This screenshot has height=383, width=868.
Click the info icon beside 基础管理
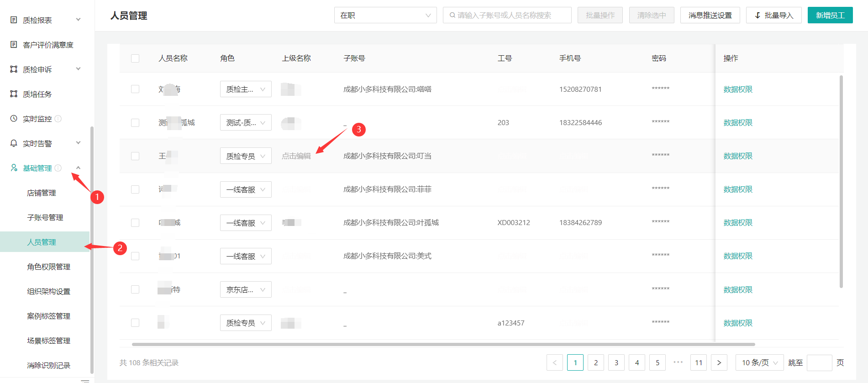click(58, 168)
